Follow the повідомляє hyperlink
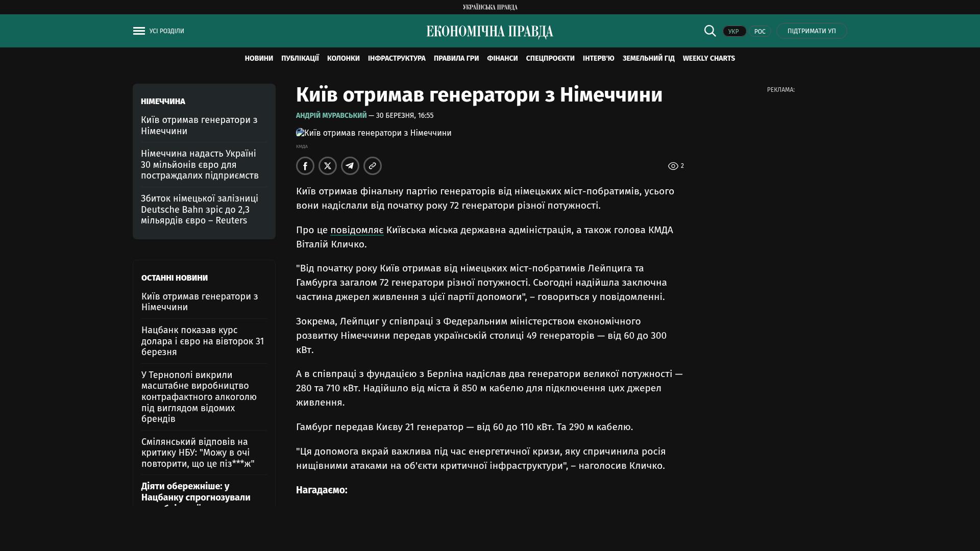This screenshot has width=980, height=551. point(357,230)
